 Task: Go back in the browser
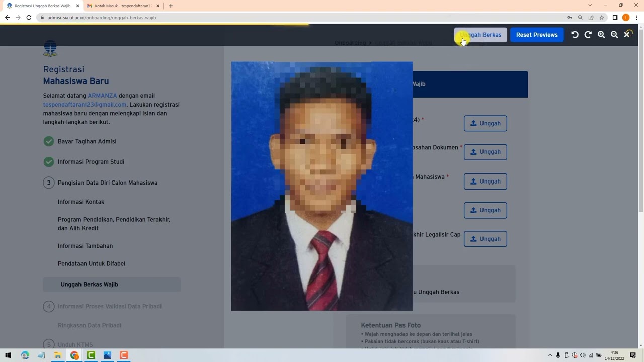[7, 17]
